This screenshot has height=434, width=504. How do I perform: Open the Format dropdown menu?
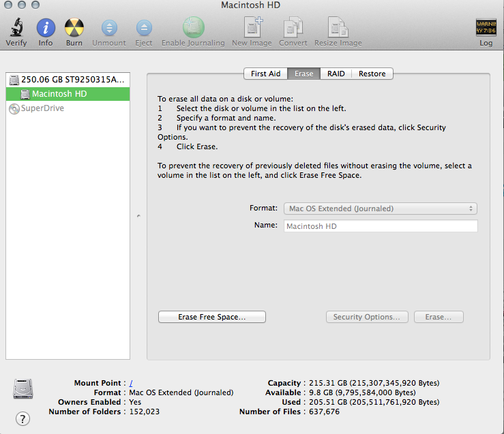[381, 208]
